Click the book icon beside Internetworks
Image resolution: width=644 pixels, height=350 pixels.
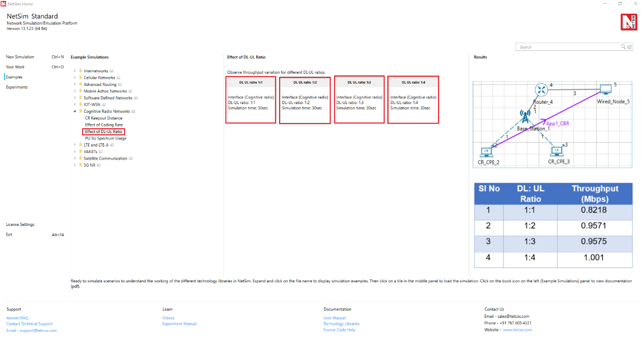point(112,71)
